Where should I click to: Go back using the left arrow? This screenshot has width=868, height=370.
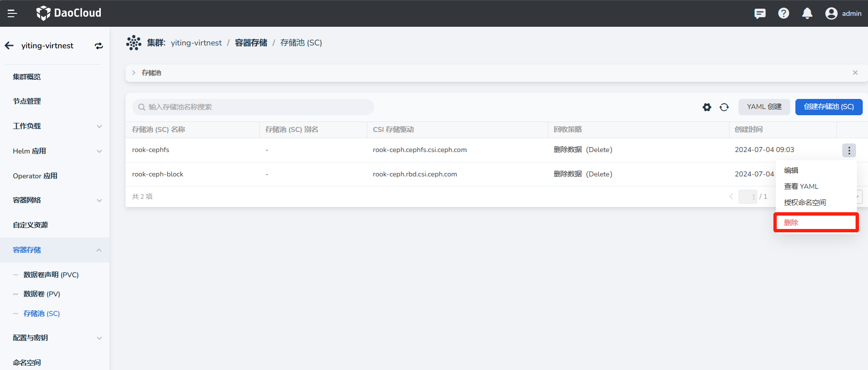[10, 46]
